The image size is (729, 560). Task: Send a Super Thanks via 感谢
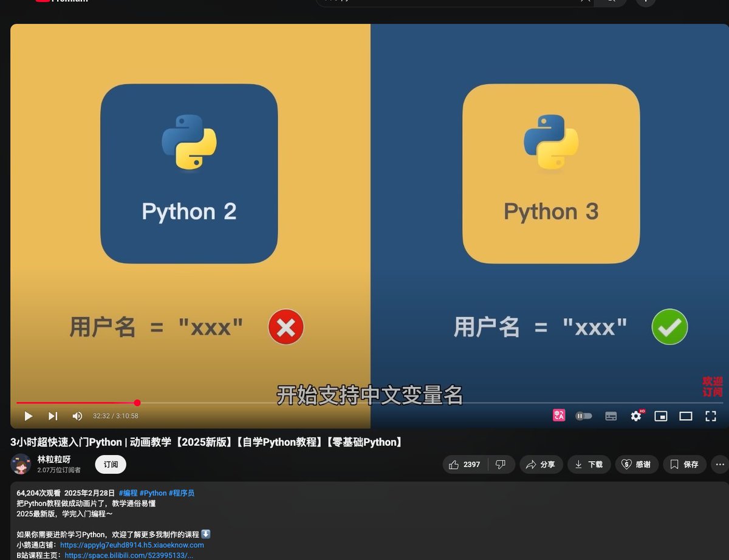(x=637, y=465)
